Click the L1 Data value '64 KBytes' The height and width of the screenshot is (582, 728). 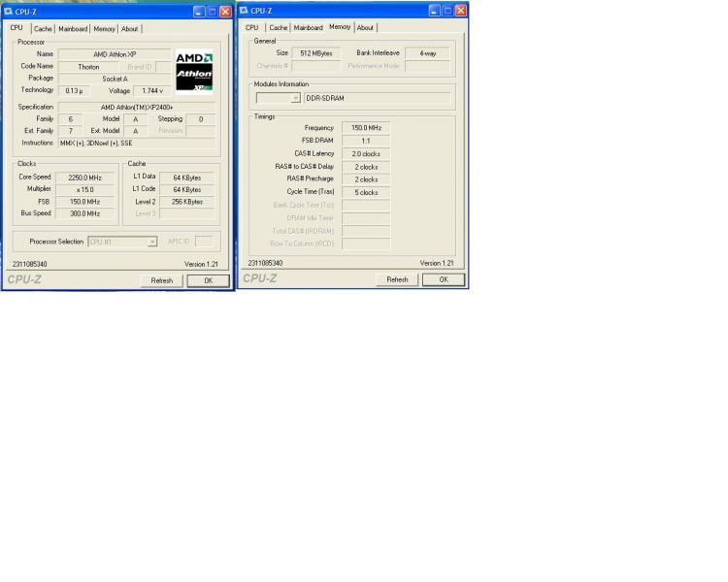point(187,178)
